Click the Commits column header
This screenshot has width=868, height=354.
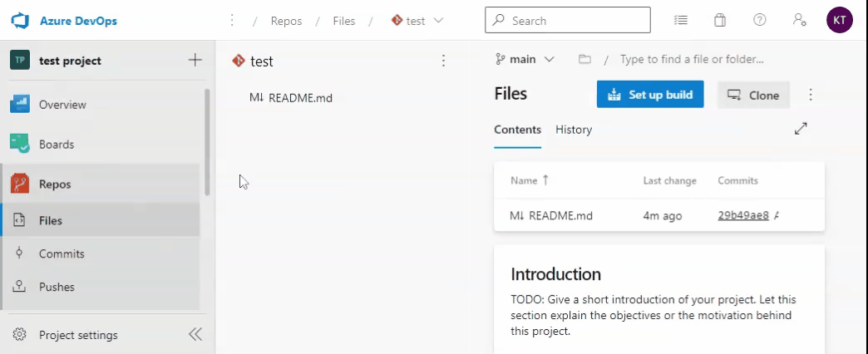[738, 180]
